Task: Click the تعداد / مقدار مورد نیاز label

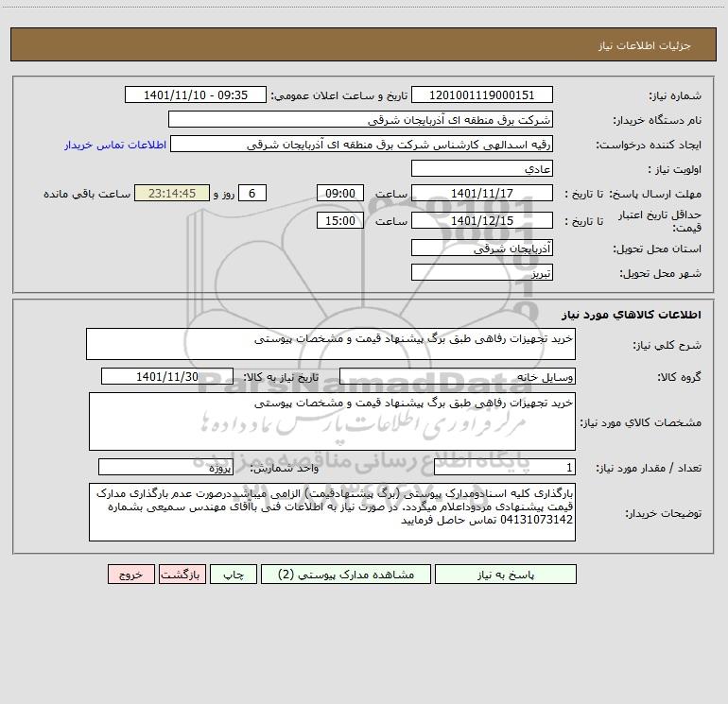Action: (x=649, y=468)
